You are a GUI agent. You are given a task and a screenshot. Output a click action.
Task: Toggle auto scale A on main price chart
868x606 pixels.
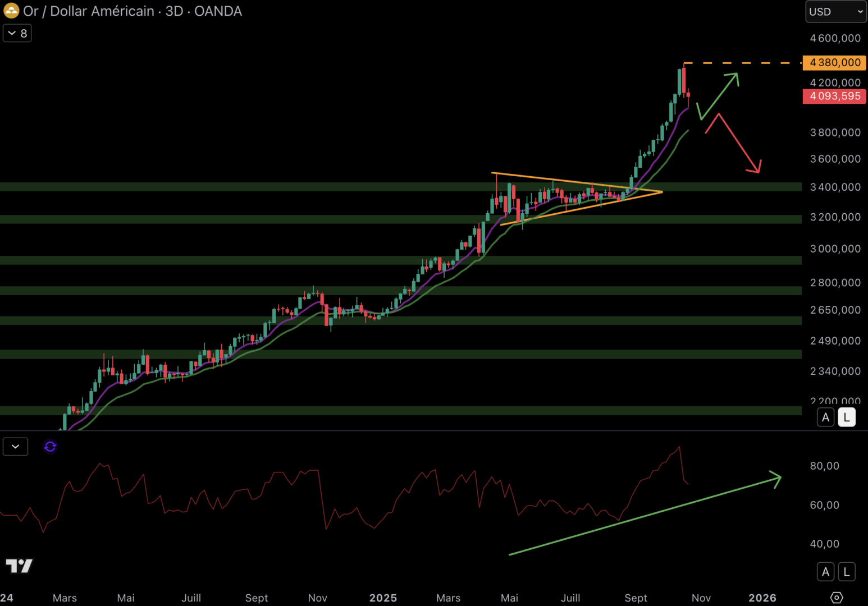point(825,417)
